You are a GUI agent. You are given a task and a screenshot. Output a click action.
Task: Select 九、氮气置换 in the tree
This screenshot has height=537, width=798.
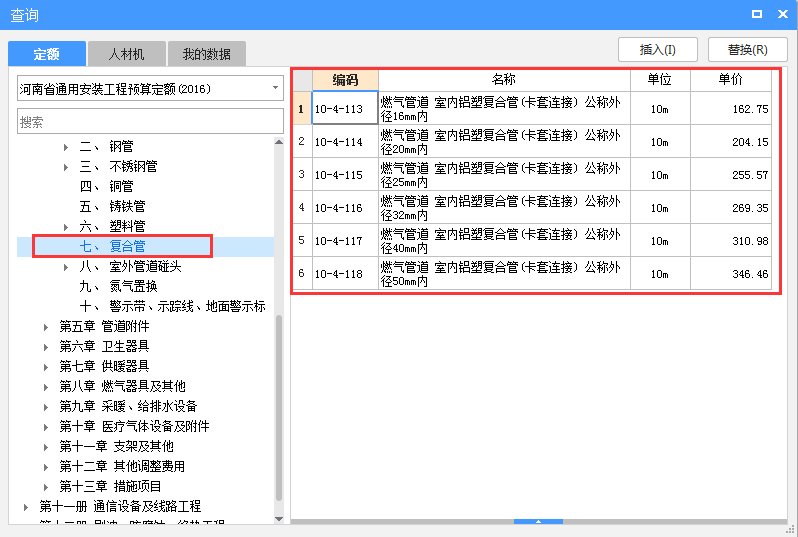click(118, 287)
